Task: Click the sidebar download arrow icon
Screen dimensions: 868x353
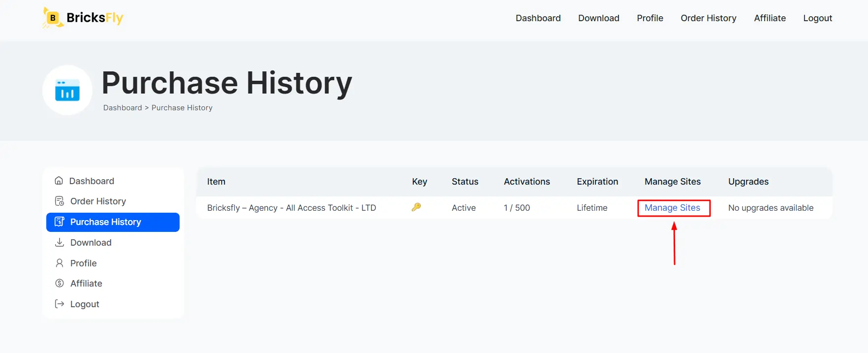Action: coord(60,242)
